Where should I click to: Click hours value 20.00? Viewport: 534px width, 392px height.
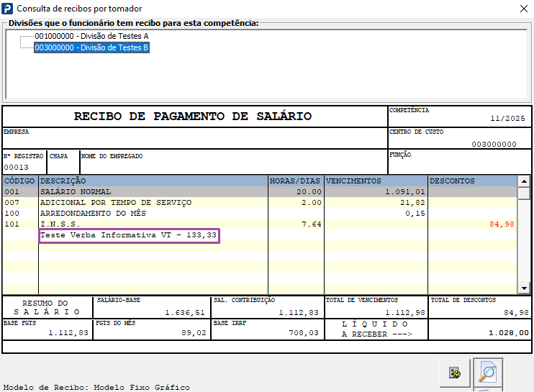click(x=309, y=192)
